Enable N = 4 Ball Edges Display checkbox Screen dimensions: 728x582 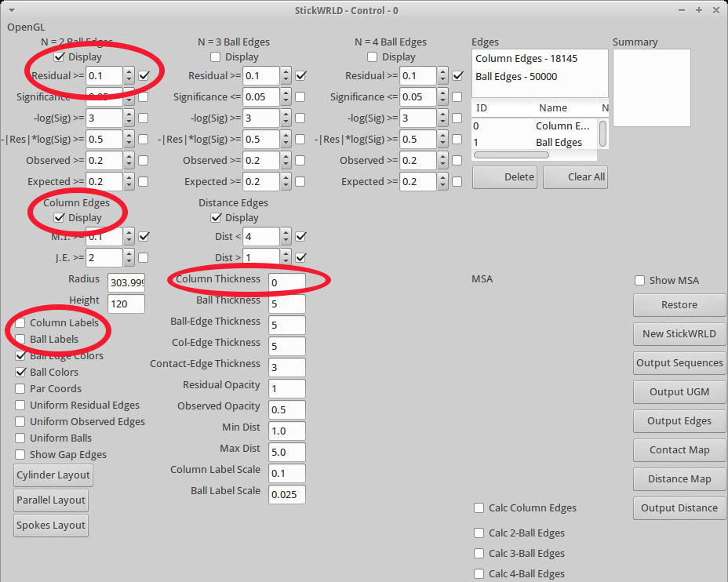point(373,57)
